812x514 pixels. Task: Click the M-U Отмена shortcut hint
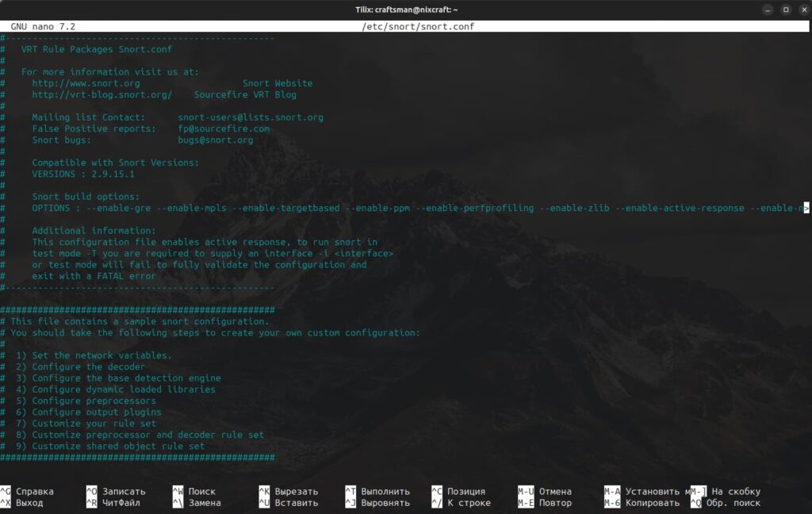click(545, 491)
